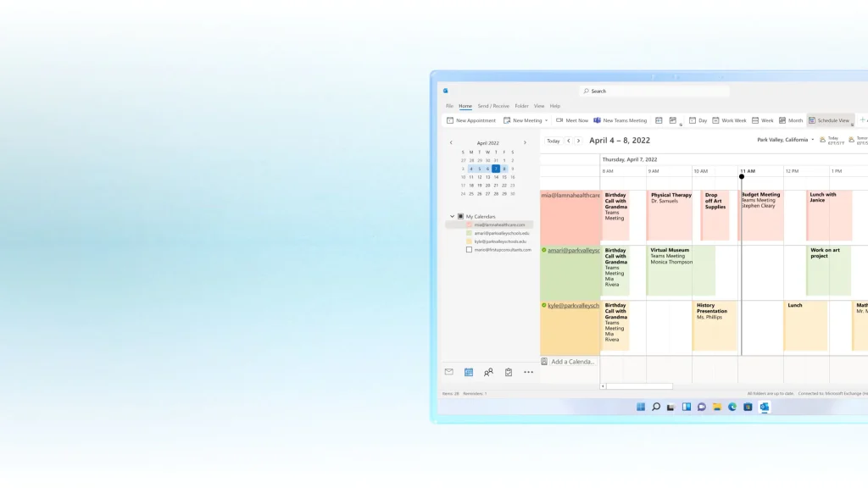The height and width of the screenshot is (488, 868).
Task: Click the Search box
Action: (653, 91)
